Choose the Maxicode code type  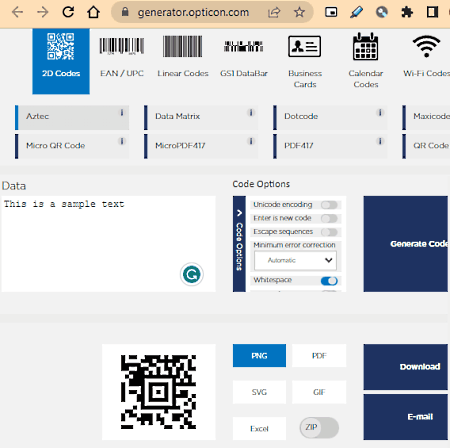(426, 117)
